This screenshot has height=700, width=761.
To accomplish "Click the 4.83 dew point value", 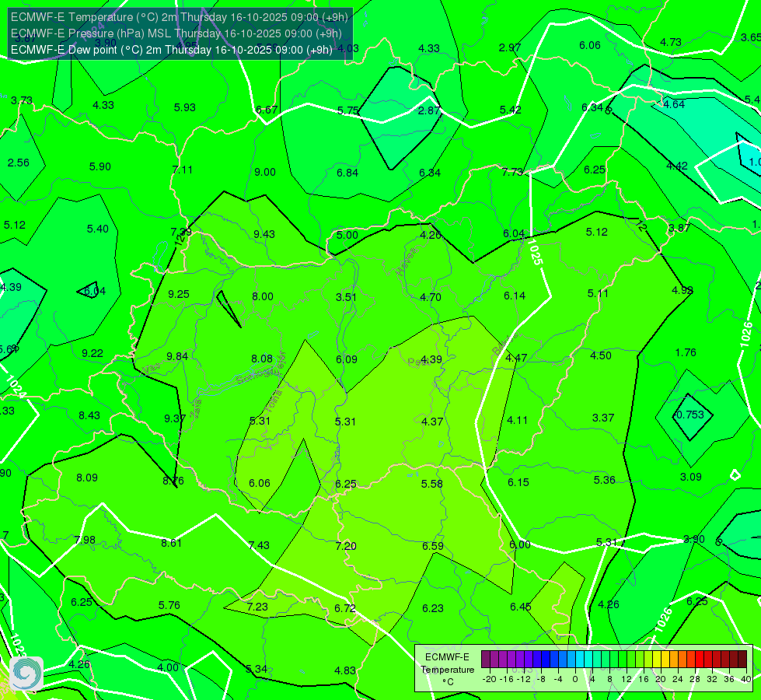I will point(345,671).
